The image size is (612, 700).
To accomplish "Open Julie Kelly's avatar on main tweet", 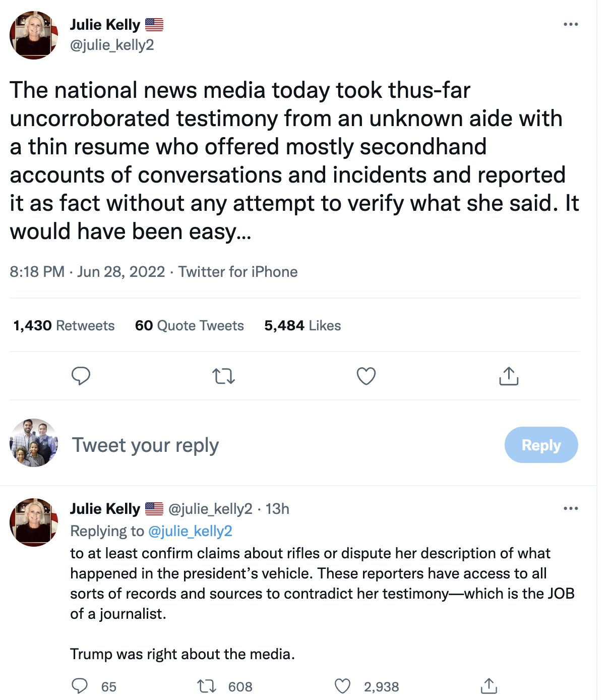I will pos(34,35).
